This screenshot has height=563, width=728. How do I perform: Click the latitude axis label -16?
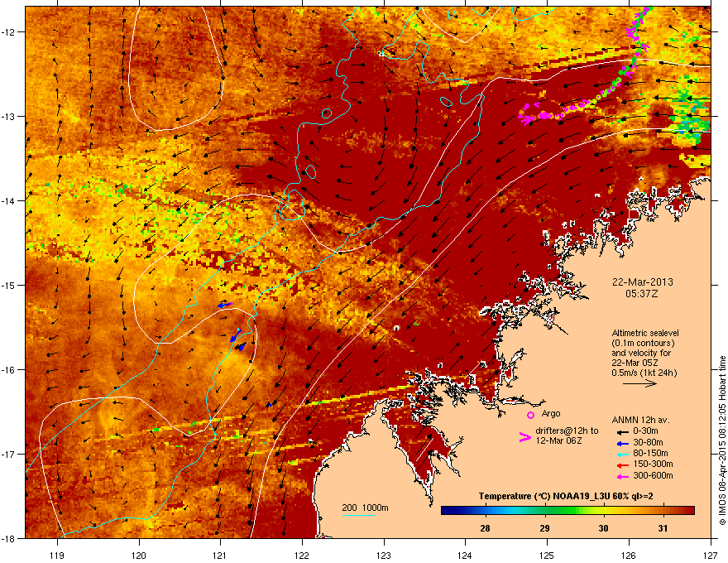click(8, 369)
